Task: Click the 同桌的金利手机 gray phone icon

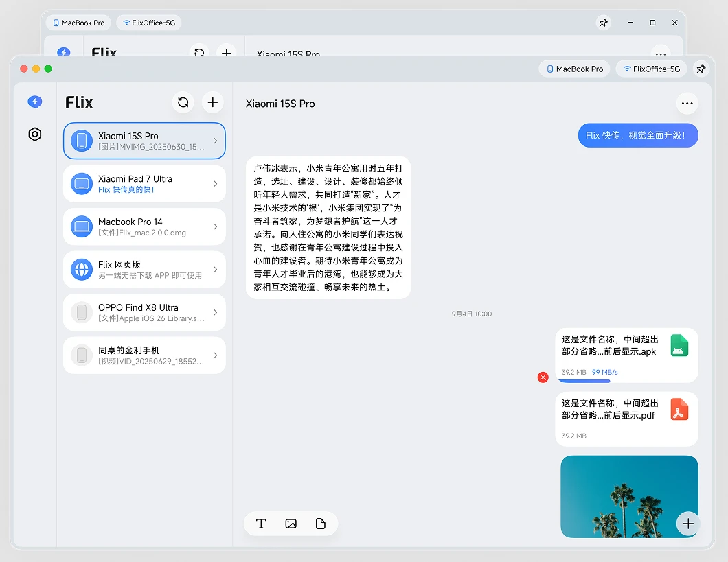Action: [82, 355]
